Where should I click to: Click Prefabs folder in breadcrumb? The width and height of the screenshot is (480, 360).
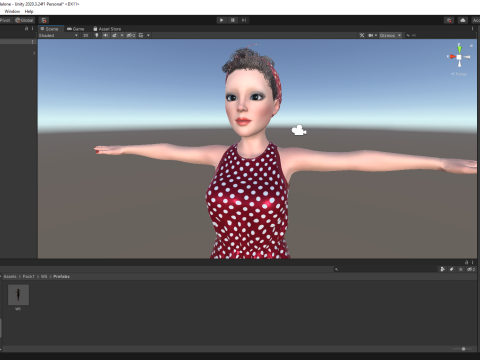point(61,277)
